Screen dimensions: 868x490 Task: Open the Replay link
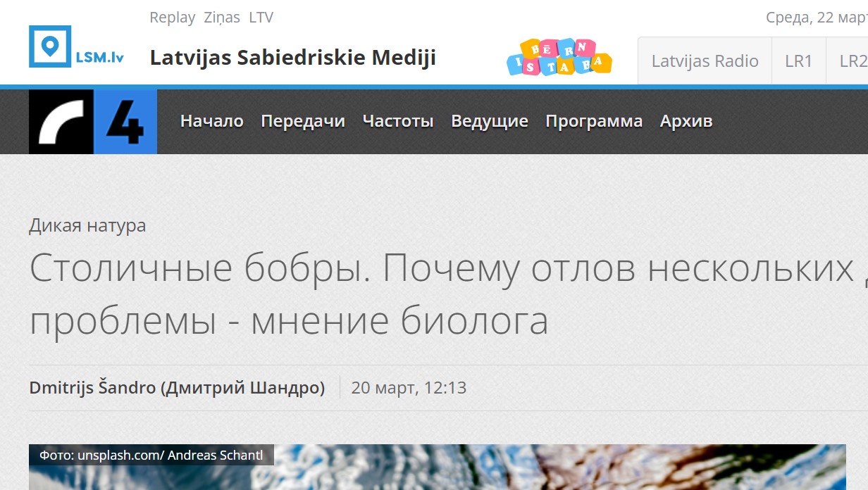click(172, 18)
